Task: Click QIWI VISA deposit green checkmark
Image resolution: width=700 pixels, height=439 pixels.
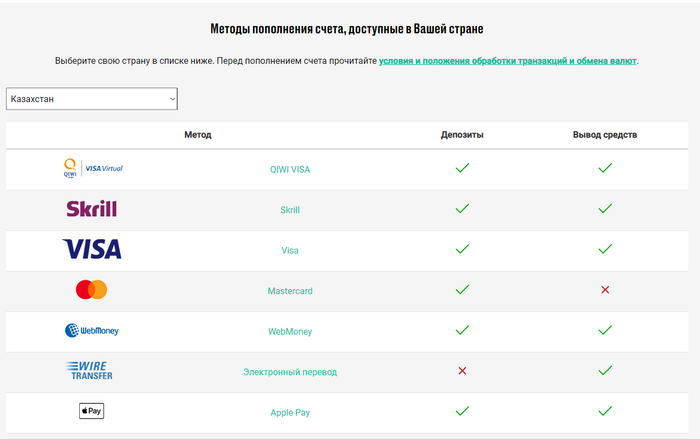Action: 462,169
